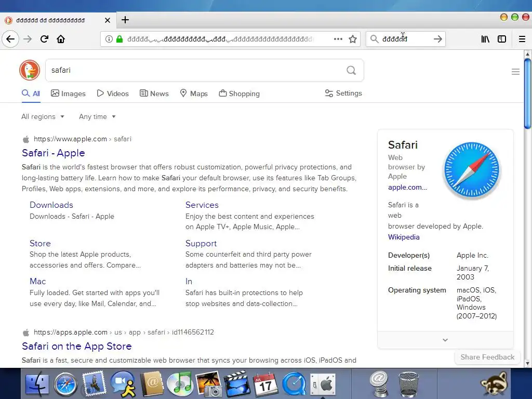Click the Share Feedback button
Screen dimensions: 532x399
coord(487,357)
